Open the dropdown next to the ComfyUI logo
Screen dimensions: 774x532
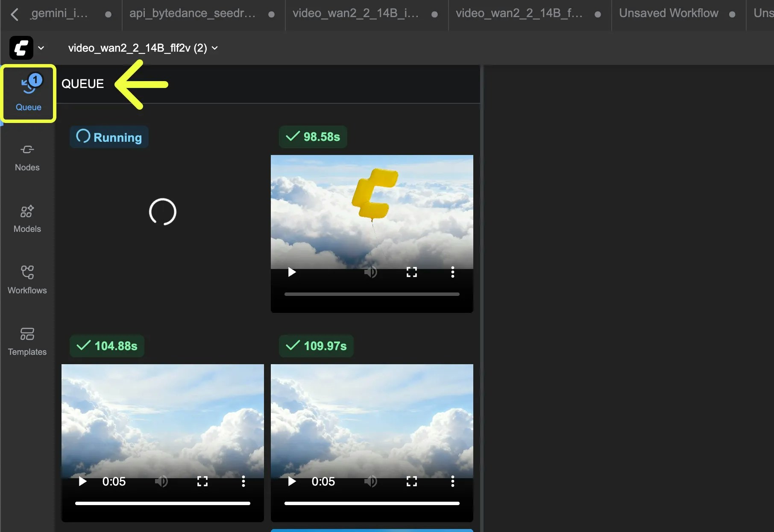pos(41,48)
